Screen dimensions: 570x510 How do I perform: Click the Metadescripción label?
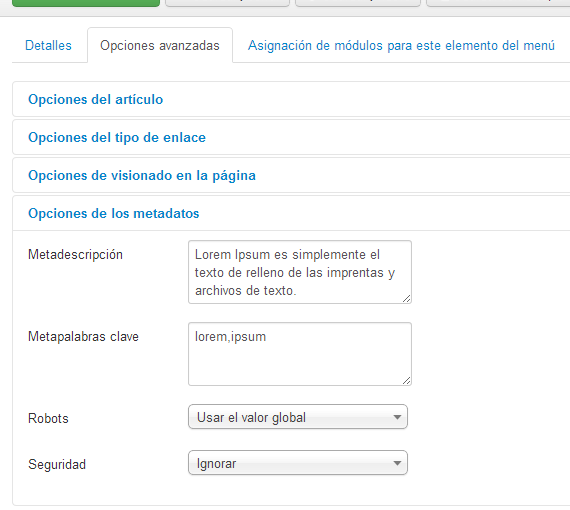[75, 254]
